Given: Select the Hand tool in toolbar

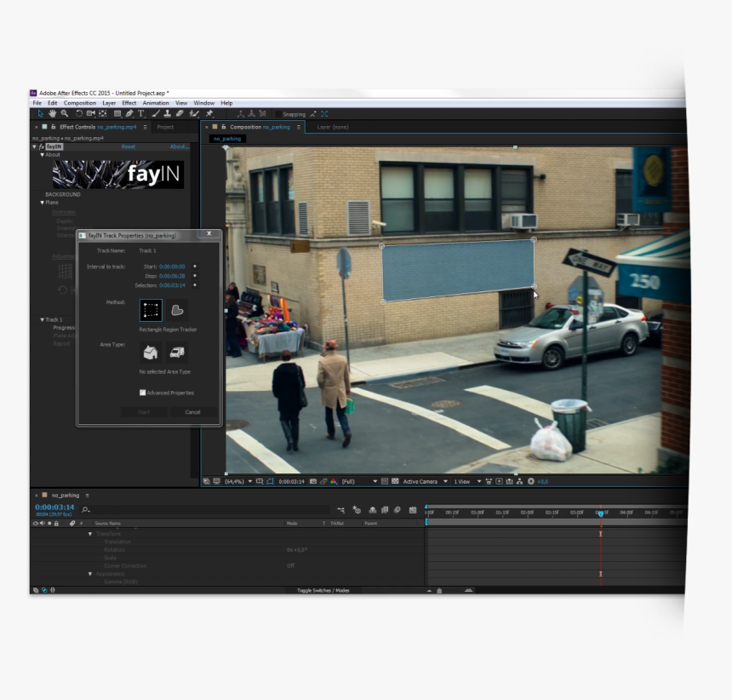Looking at the screenshot, I should click(52, 113).
